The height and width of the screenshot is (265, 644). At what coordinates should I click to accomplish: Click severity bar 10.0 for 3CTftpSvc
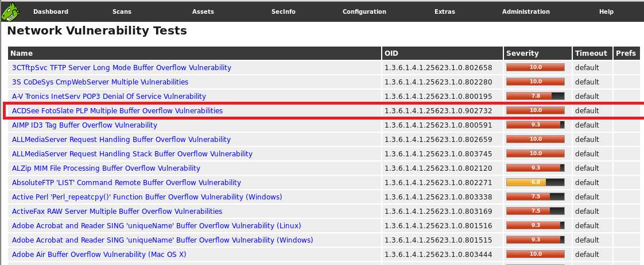(x=536, y=67)
